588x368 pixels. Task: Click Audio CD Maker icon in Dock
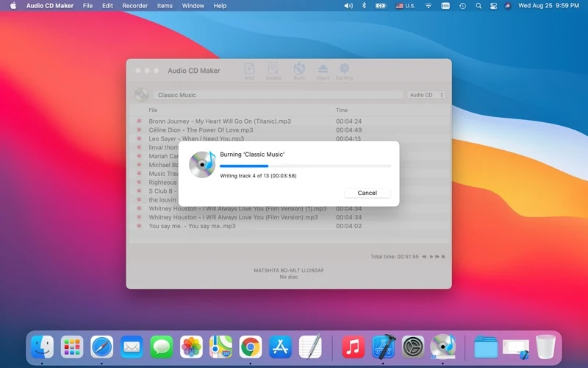(x=443, y=347)
